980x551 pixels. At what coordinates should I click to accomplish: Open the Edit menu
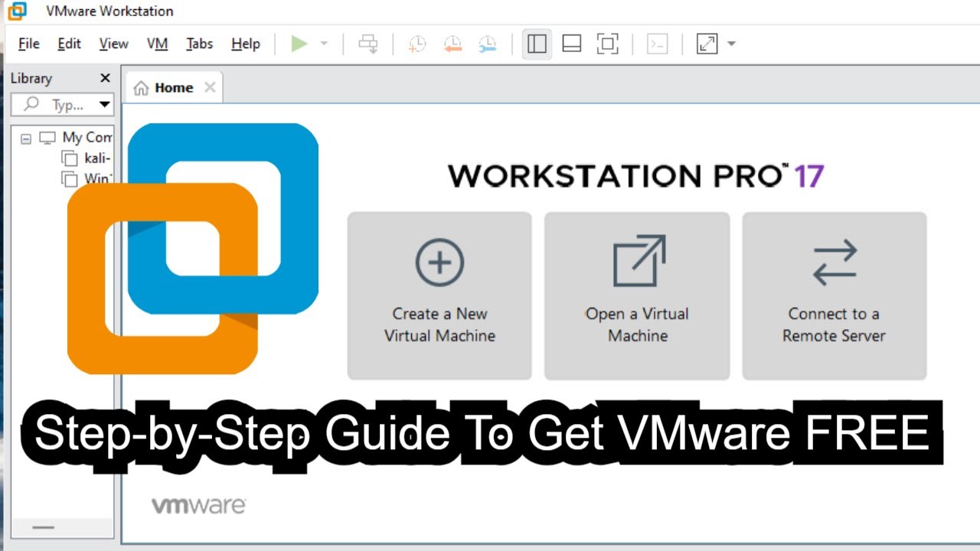(69, 44)
